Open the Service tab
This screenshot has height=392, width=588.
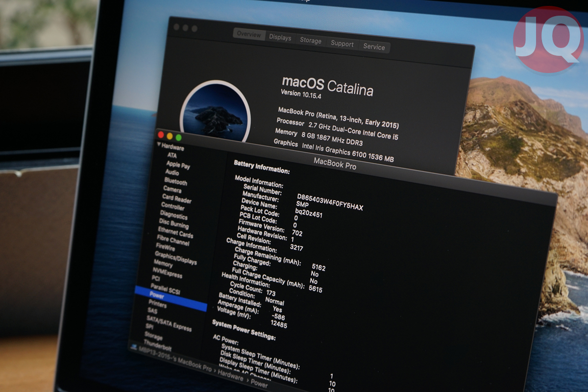(374, 47)
